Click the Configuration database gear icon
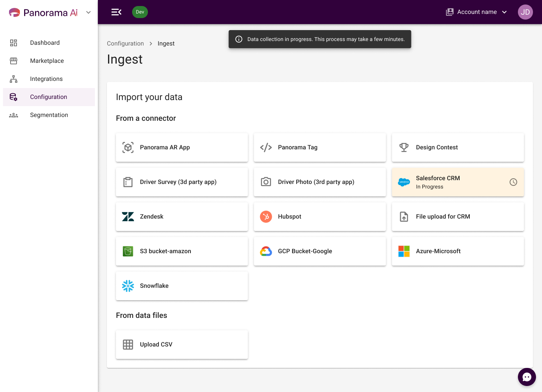The image size is (542, 392). [14, 97]
